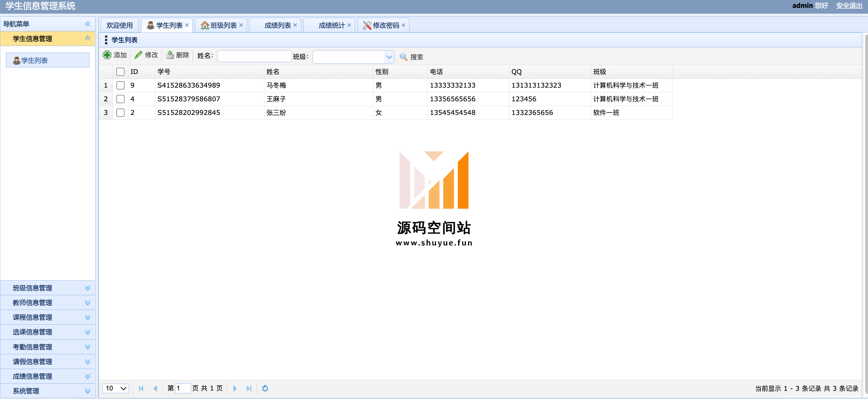Click phone number 13356565656
The image size is (868, 399).
point(452,99)
